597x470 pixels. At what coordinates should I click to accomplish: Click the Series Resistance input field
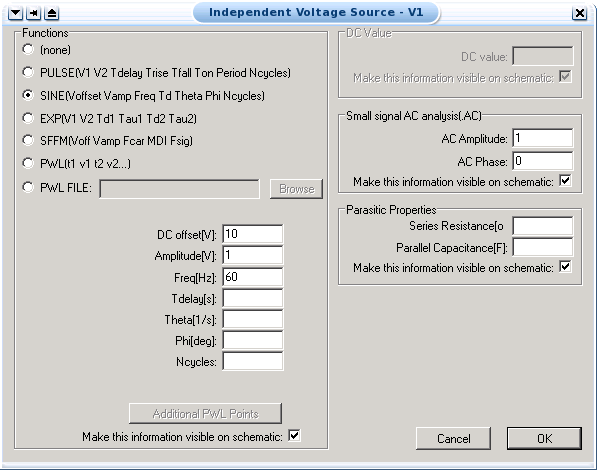pyautogui.click(x=543, y=225)
